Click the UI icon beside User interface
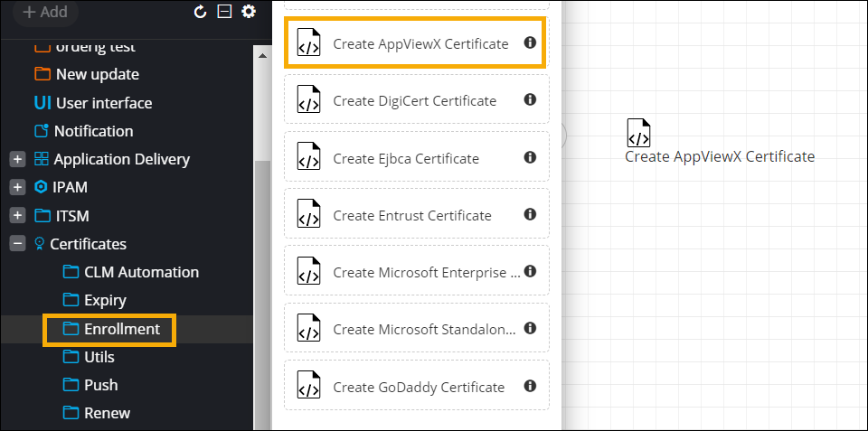The width and height of the screenshot is (868, 431). click(42, 103)
